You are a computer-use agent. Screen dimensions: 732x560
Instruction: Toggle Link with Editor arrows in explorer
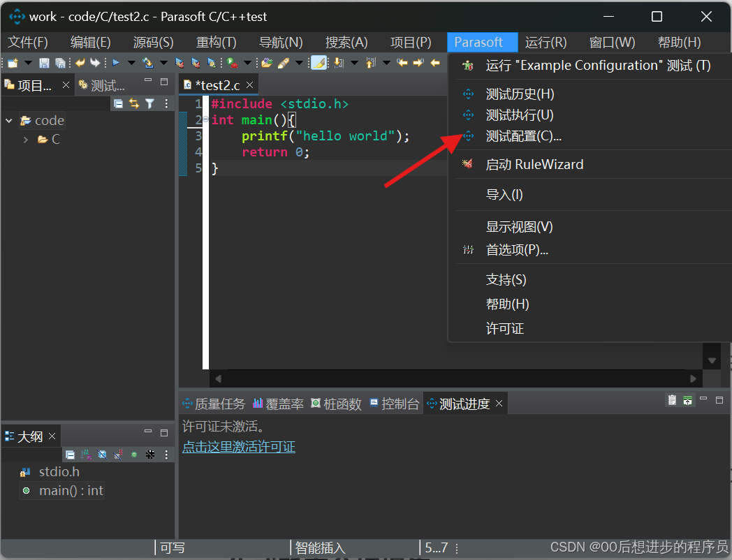(x=134, y=103)
